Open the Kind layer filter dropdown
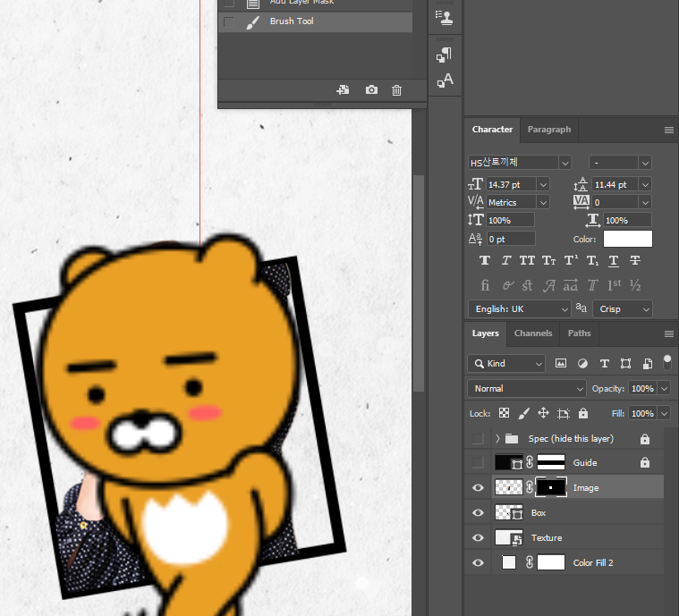Viewport: 679px width, 616px height. [505, 364]
